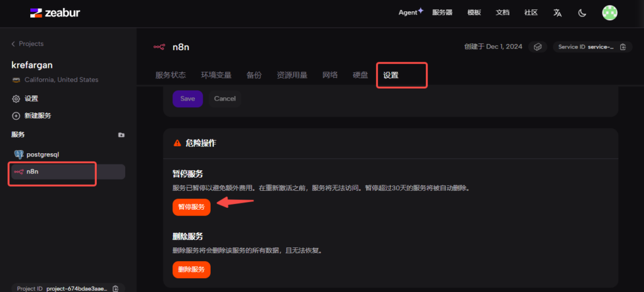Image resolution: width=644 pixels, height=292 pixels.
Task: Open the 服务器 menu item
Action: click(x=442, y=13)
